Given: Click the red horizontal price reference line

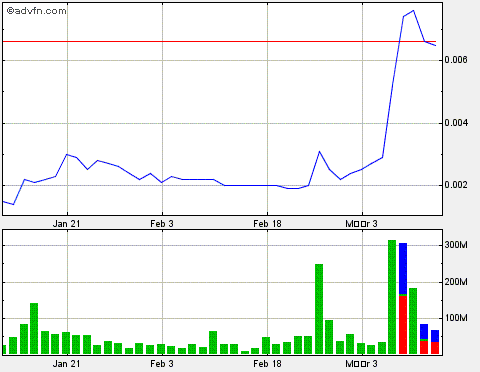Looking at the screenshot, I should coord(219,42).
